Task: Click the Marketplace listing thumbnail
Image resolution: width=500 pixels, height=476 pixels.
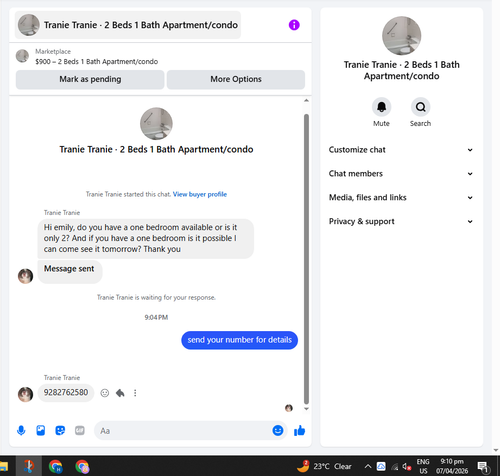Action: click(22, 56)
